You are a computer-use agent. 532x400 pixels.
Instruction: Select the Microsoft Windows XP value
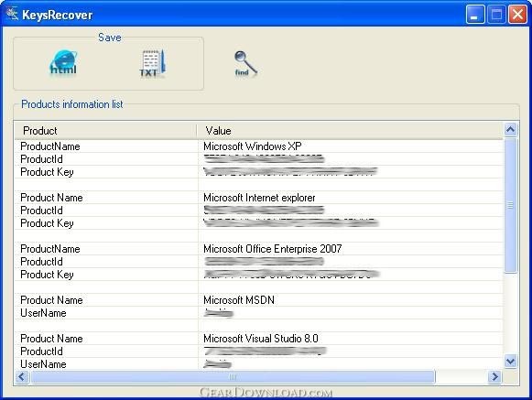pyautogui.click(x=253, y=146)
